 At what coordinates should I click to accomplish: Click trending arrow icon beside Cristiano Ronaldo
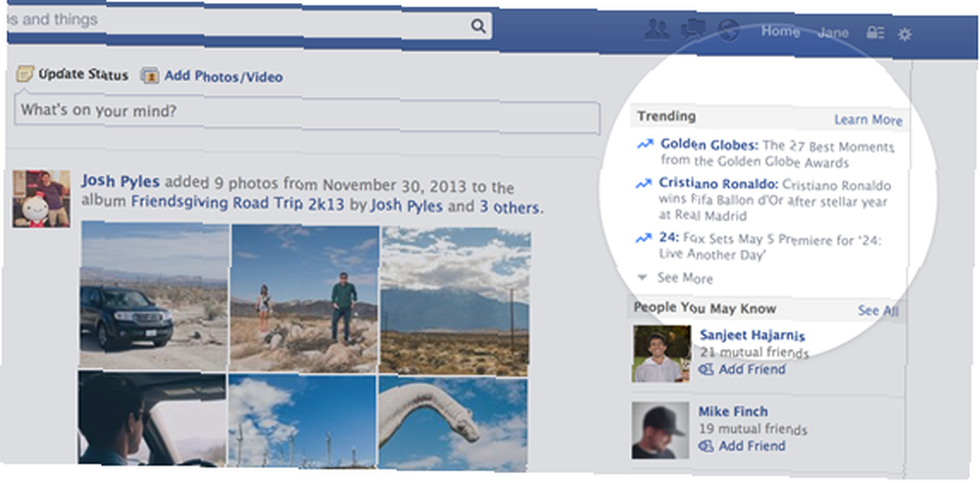pyautogui.click(x=643, y=184)
